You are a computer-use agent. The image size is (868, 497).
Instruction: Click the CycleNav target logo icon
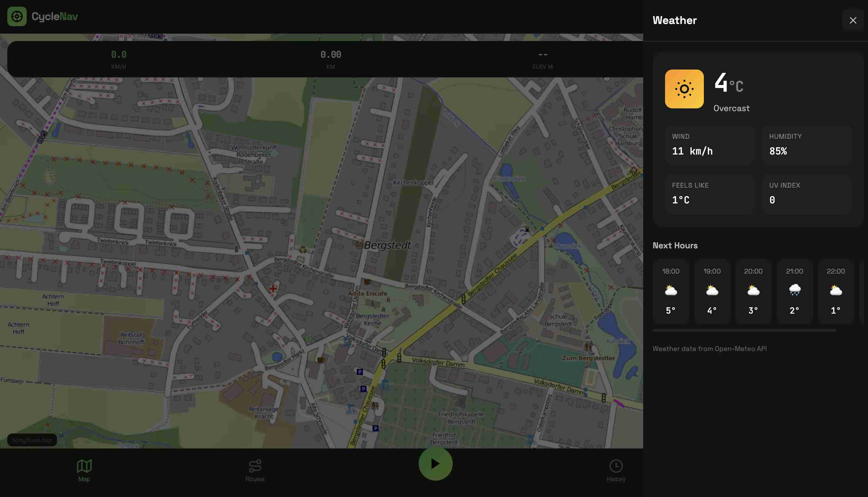(x=17, y=16)
